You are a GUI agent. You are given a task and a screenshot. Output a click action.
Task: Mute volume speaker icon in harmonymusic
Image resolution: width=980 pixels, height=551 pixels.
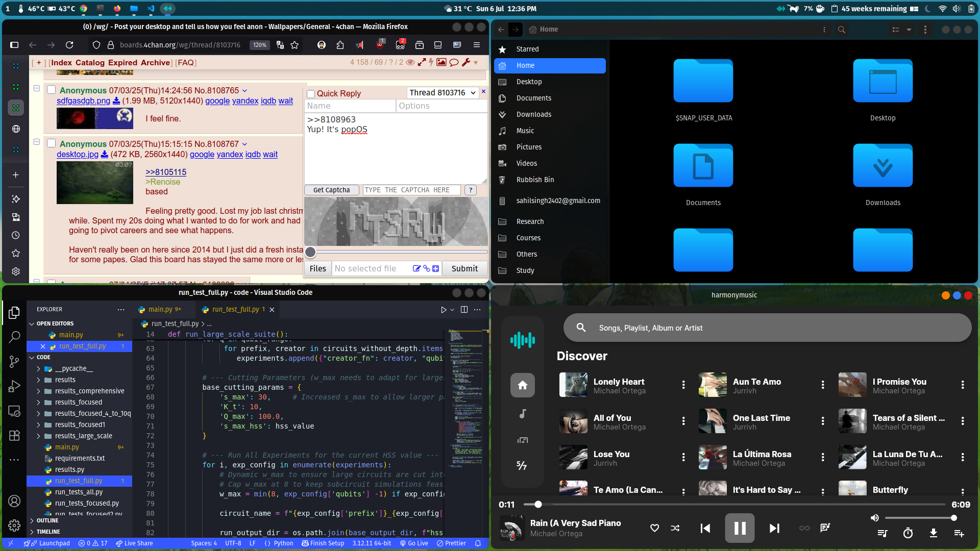point(875,518)
